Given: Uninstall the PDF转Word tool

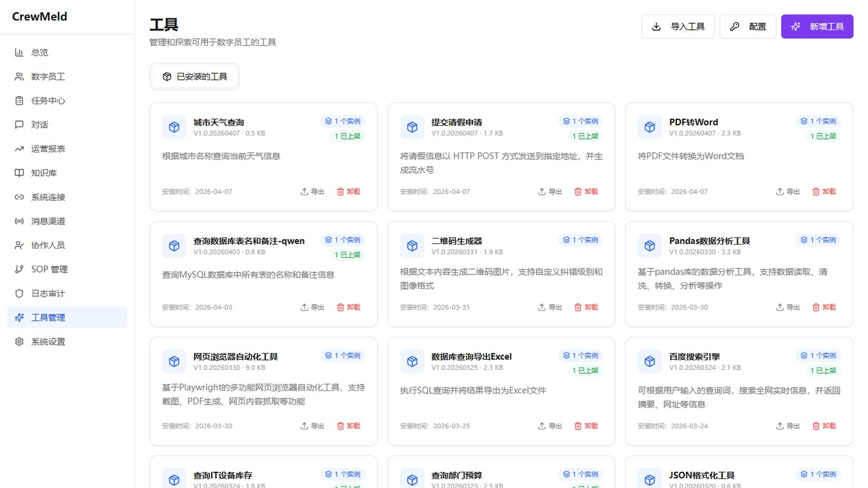Looking at the screenshot, I should coord(824,191).
